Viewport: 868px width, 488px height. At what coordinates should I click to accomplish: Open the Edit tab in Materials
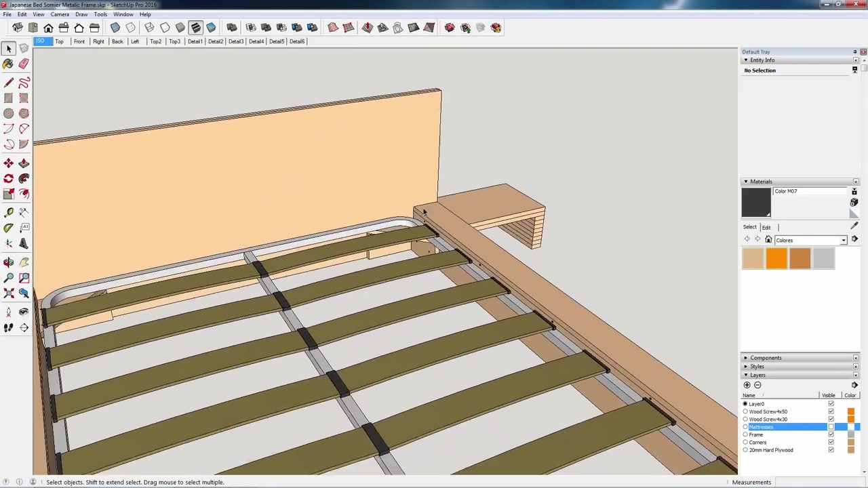tap(766, 227)
